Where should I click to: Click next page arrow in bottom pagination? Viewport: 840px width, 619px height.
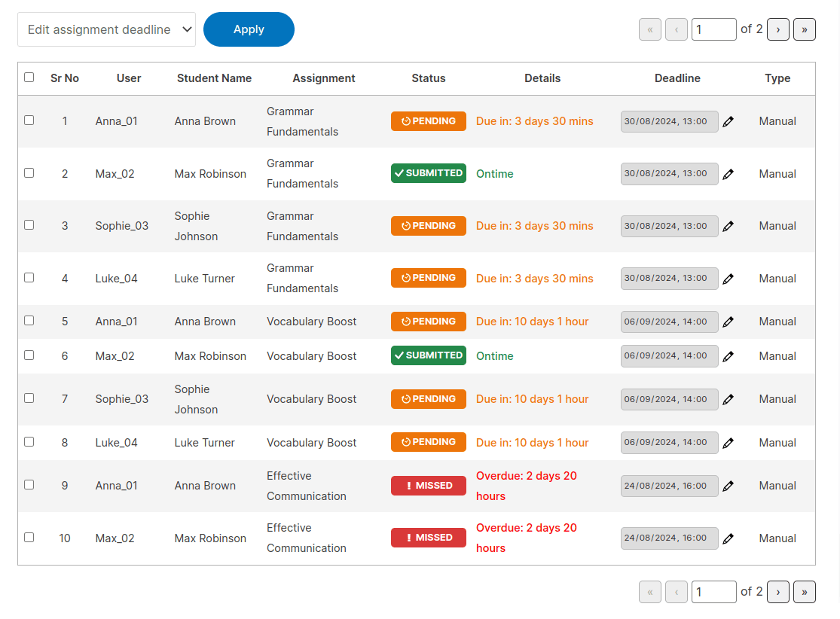pos(777,592)
